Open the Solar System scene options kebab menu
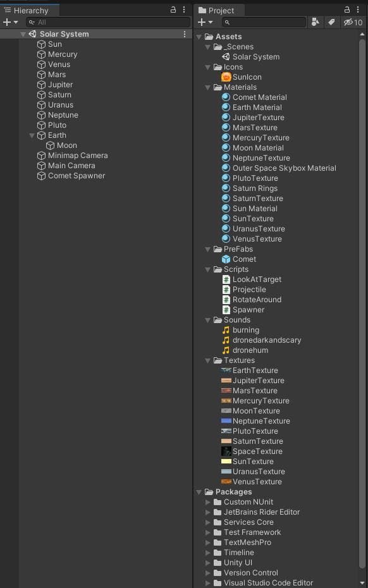The width and height of the screenshot is (368, 588). (185, 34)
